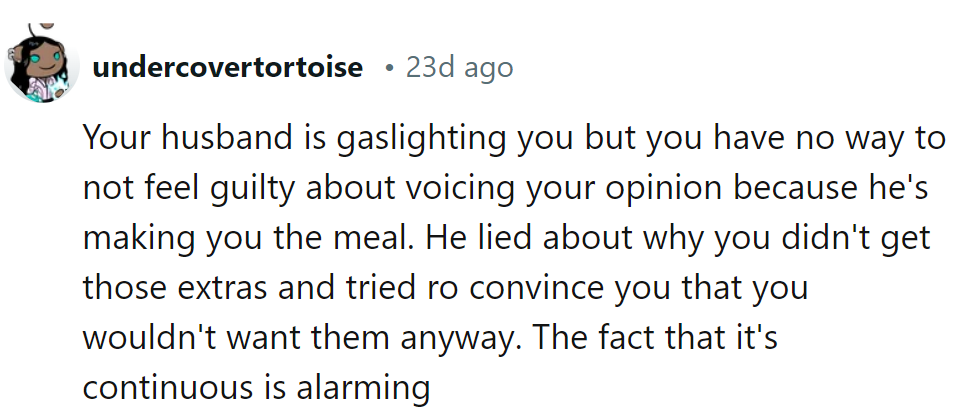The image size is (957, 414).
Task: Click the dot separator before the timestamp
Action: tap(388, 68)
